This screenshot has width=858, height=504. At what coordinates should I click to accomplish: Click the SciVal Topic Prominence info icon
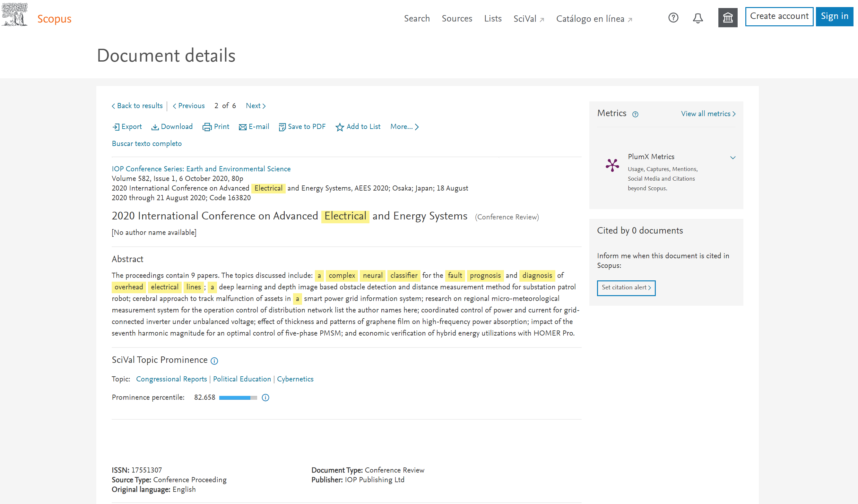tap(214, 361)
